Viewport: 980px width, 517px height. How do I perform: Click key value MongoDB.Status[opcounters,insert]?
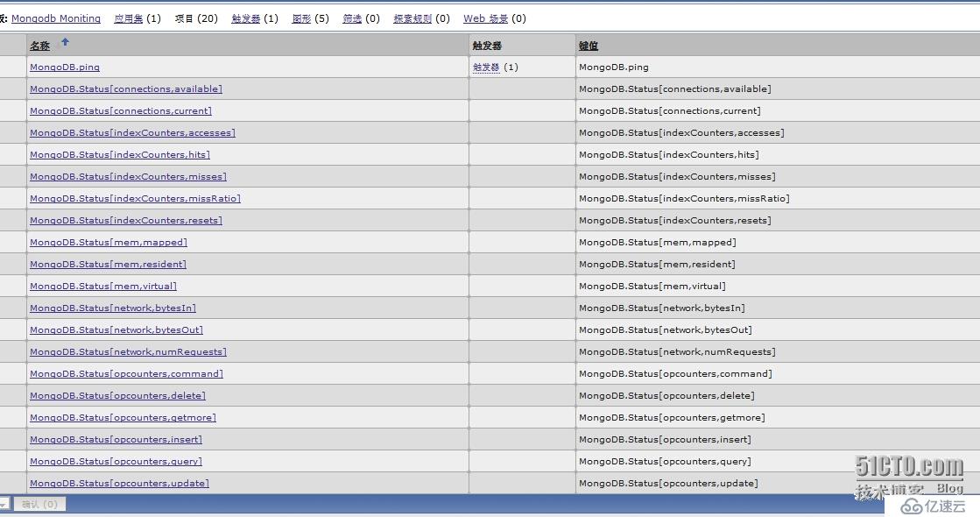665,439
